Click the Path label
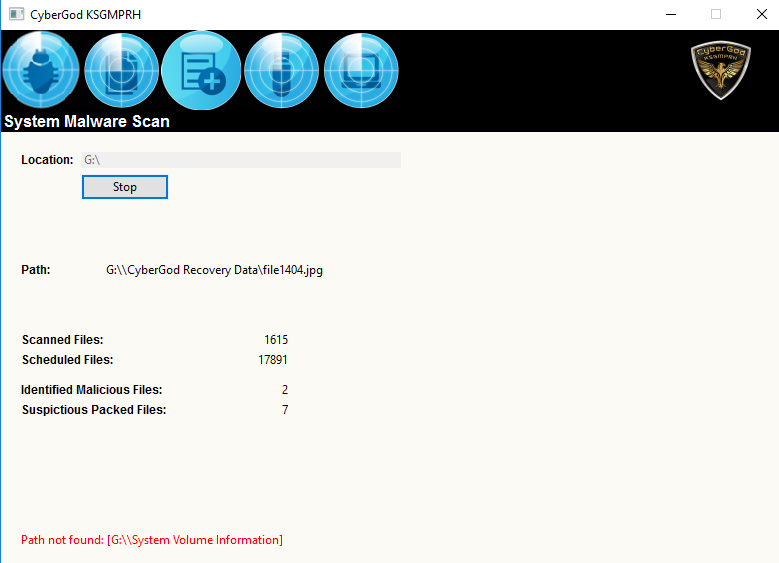 coord(36,270)
